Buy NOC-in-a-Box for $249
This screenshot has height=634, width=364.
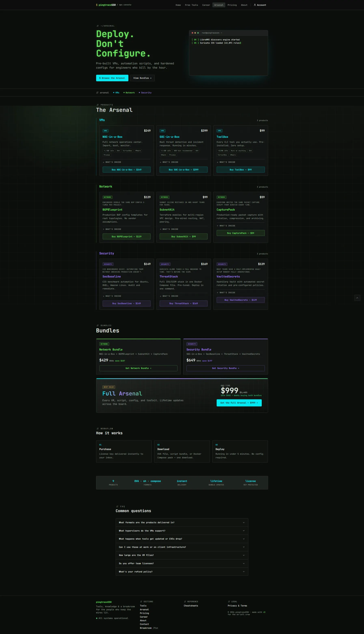pos(126,170)
